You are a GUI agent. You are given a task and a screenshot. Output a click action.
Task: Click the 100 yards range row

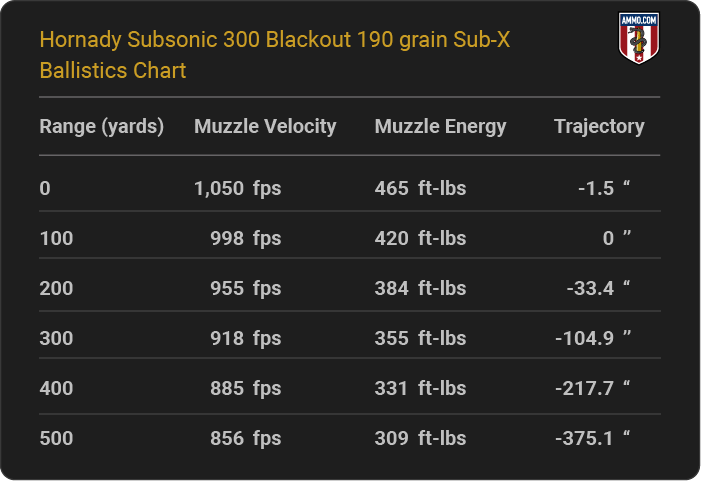pyautogui.click(x=350, y=238)
